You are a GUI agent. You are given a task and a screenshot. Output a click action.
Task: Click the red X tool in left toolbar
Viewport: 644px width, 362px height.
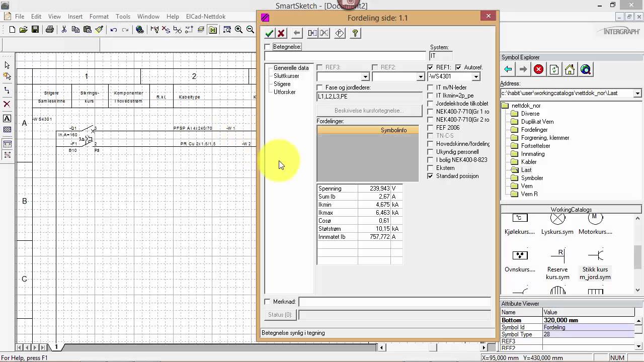(x=7, y=105)
